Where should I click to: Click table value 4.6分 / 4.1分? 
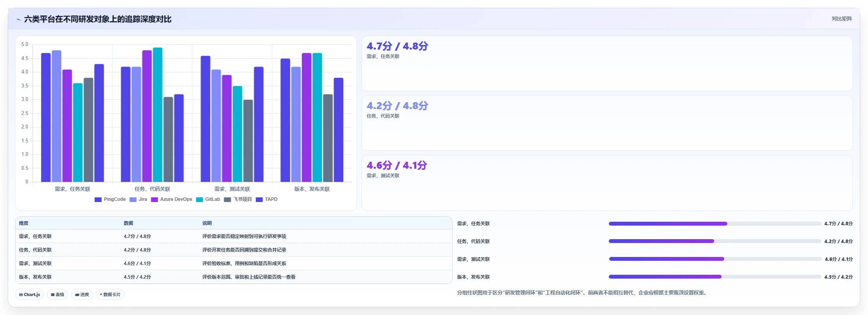137,264
